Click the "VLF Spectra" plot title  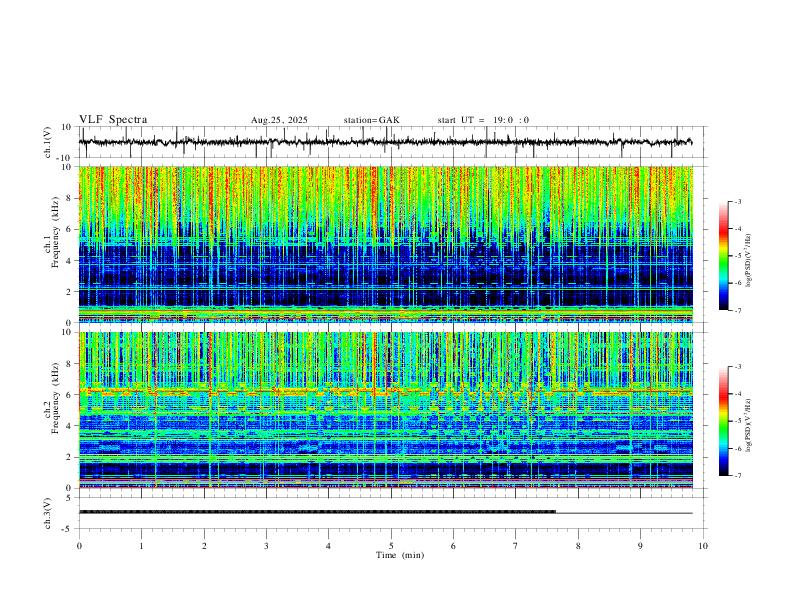113,120
